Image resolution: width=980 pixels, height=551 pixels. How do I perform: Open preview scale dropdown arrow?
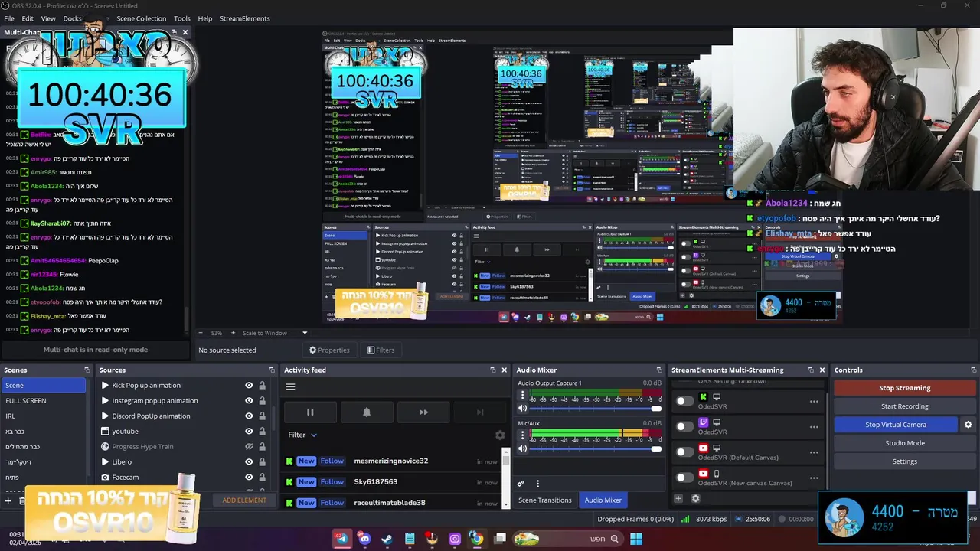coord(304,333)
